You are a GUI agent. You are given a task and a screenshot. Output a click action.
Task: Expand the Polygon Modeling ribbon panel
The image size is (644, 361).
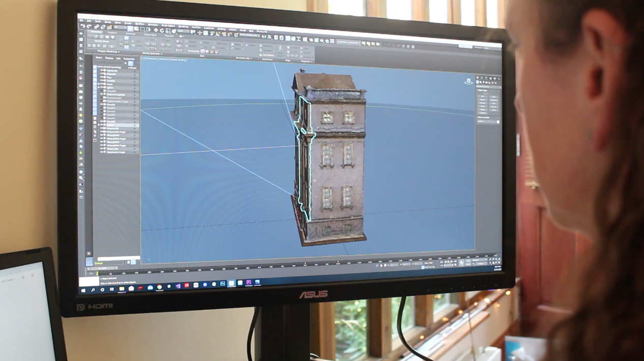tap(108, 51)
